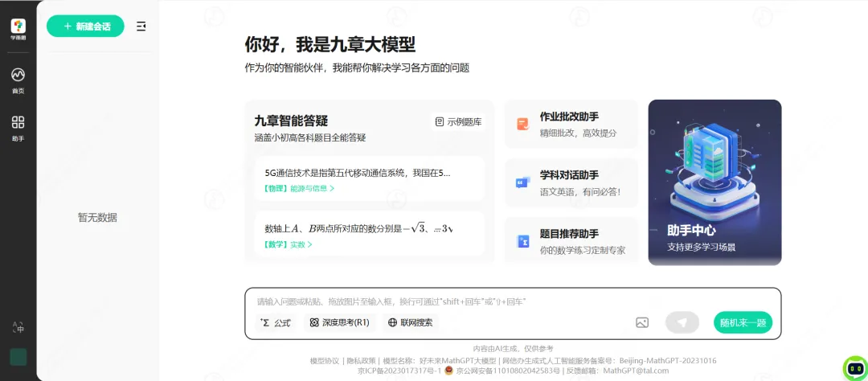Click 随机来一题 button
The width and height of the screenshot is (868, 381).
point(743,322)
